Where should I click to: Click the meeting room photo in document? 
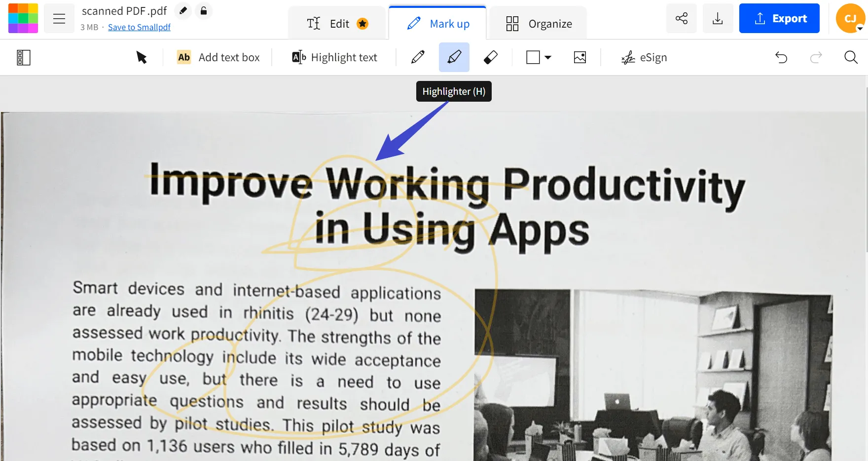[x=653, y=375]
